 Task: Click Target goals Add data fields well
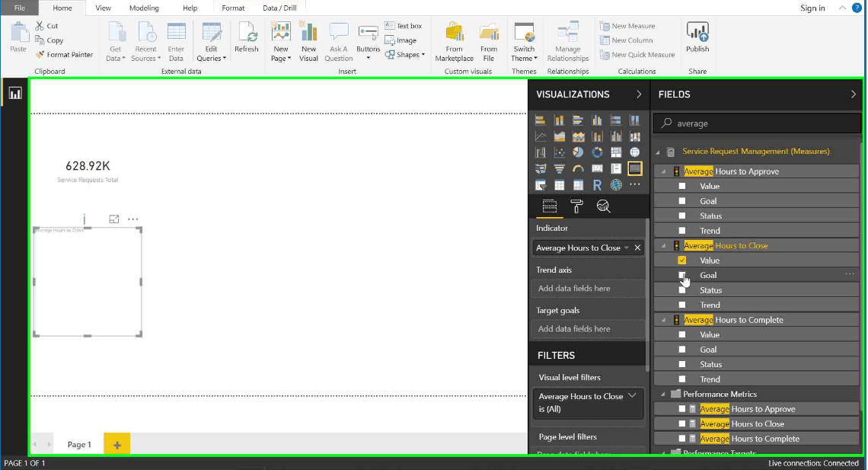(588, 329)
